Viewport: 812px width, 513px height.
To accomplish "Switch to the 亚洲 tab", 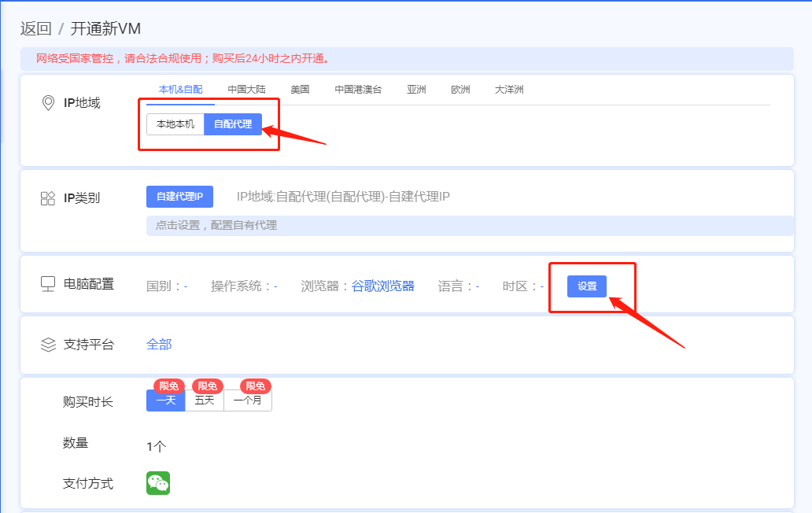I will coord(416,90).
